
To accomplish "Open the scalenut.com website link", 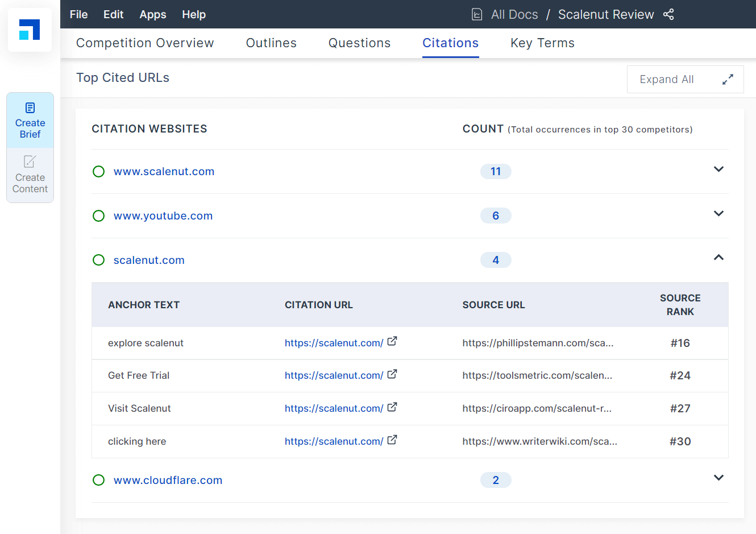I will tap(149, 260).
